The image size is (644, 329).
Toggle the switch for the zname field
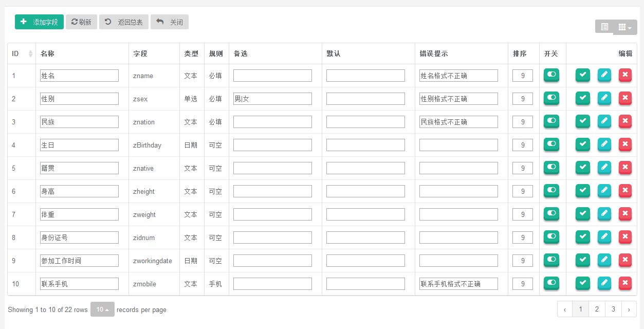(551, 75)
